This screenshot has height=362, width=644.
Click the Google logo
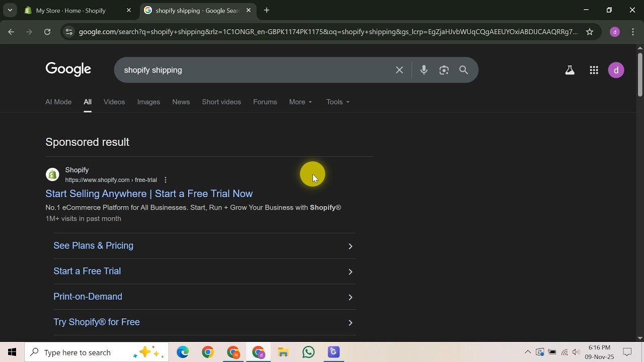tap(68, 69)
